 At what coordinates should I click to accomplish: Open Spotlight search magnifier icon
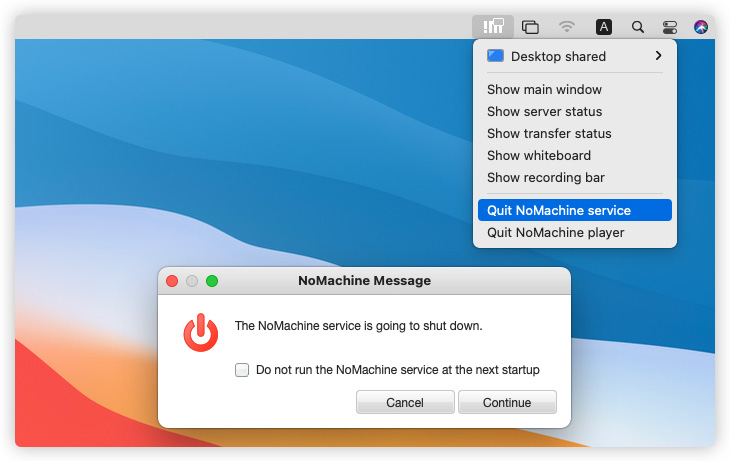(x=637, y=27)
